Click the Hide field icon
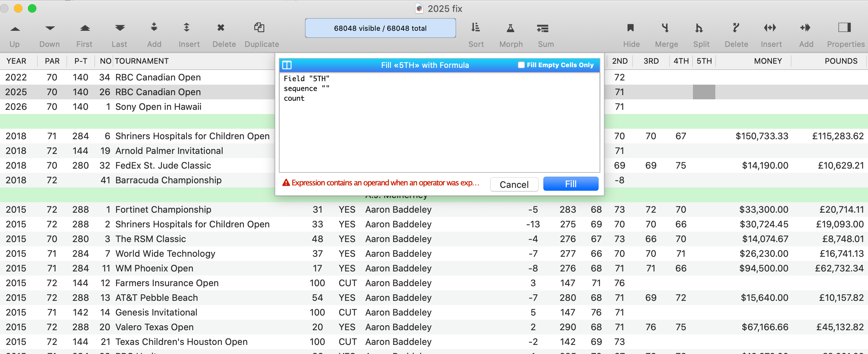 point(631,28)
